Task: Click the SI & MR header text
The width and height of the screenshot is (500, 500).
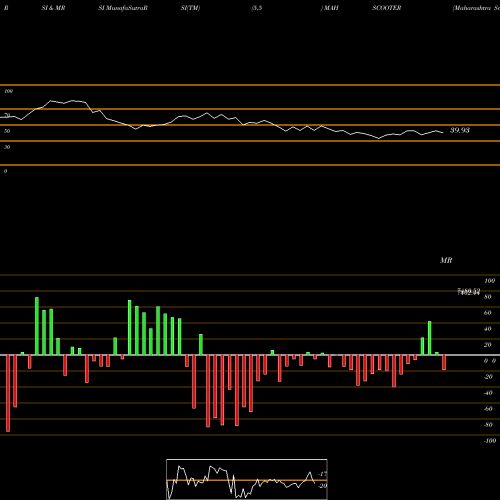Action: point(53,8)
